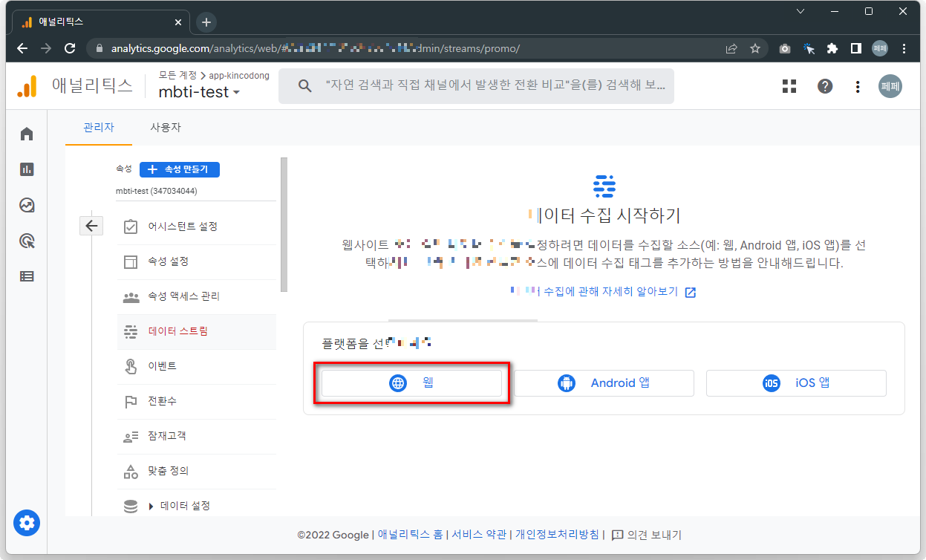The height and width of the screenshot is (560, 926).
Task: Open the 페페 profile avatar
Action: click(890, 86)
